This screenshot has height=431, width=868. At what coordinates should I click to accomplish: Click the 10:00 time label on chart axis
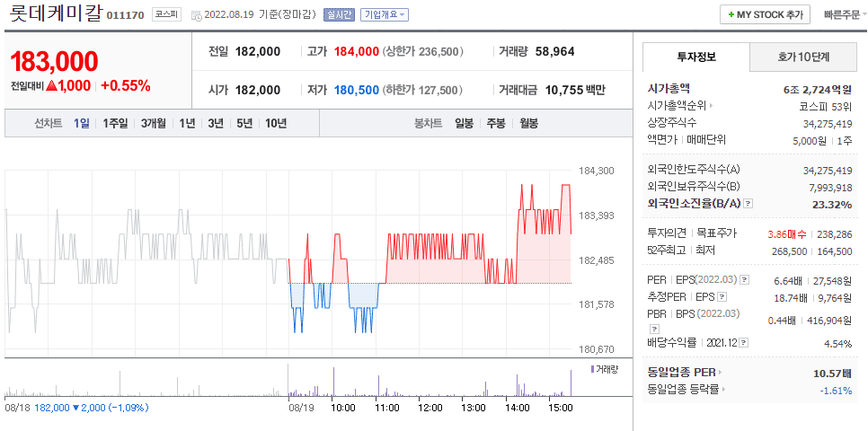(x=343, y=408)
